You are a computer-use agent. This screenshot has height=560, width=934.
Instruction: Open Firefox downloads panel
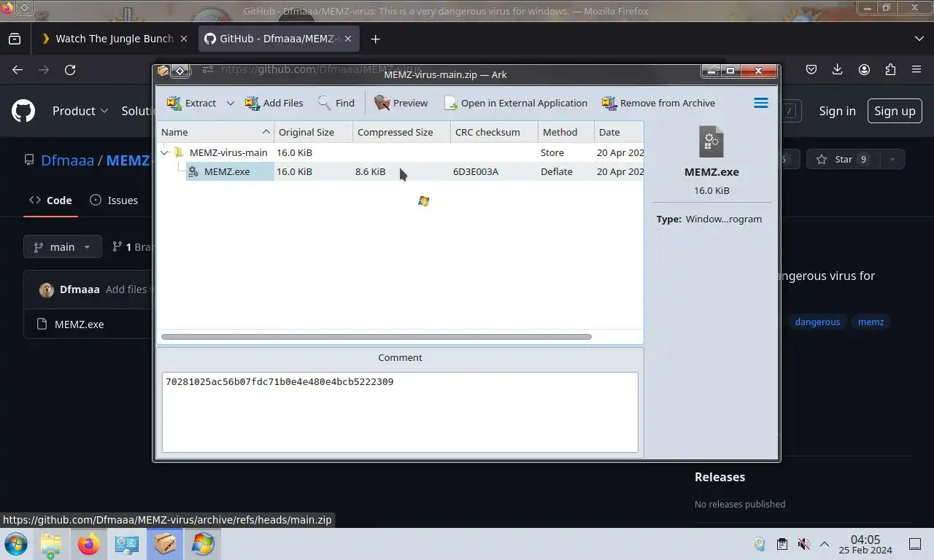tap(838, 69)
